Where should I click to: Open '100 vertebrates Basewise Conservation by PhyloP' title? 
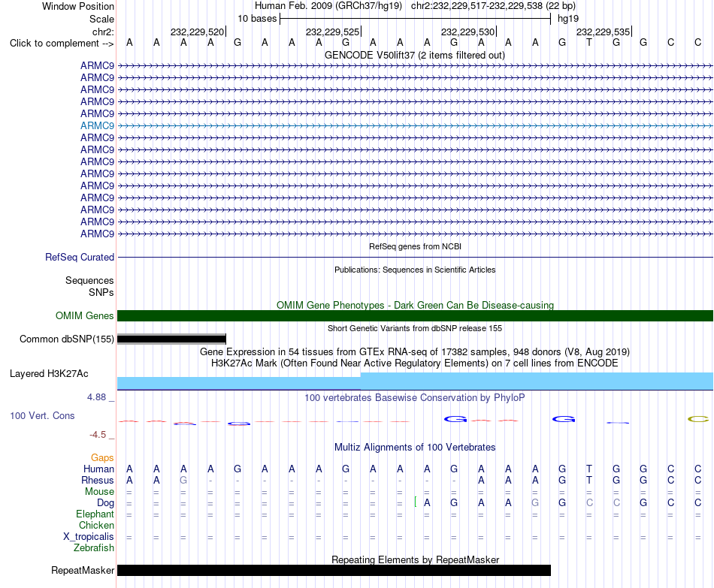point(414,398)
